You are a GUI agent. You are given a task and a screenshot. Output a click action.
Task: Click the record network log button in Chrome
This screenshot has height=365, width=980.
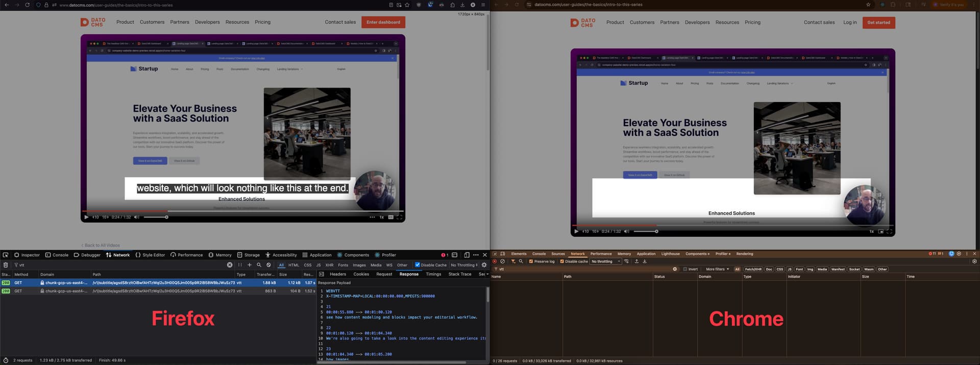[x=495, y=261]
